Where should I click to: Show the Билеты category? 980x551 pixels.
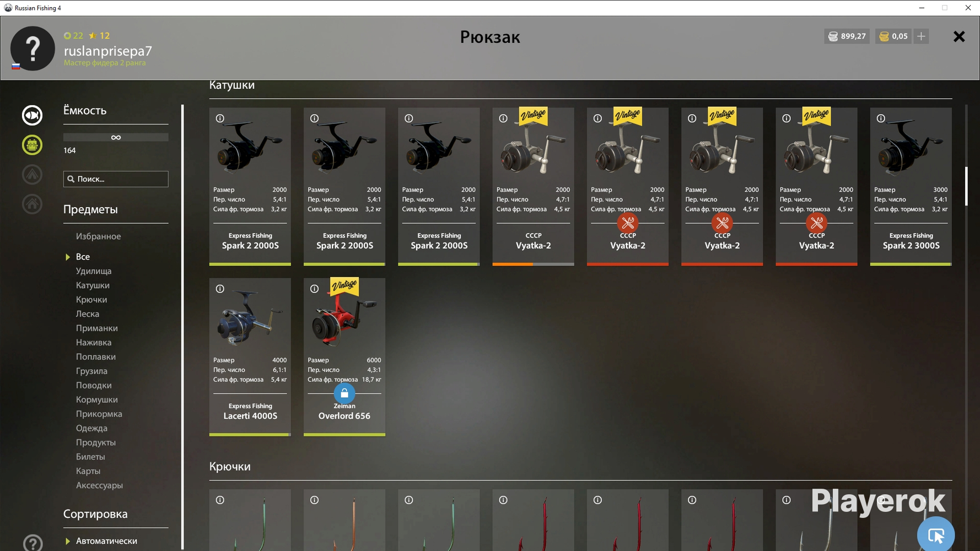click(x=90, y=457)
